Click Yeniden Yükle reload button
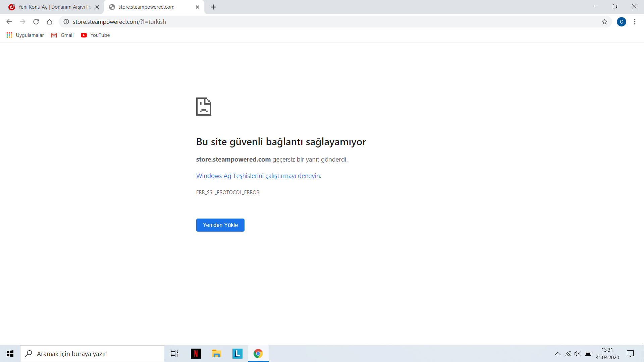Image resolution: width=644 pixels, height=362 pixels. (x=220, y=225)
